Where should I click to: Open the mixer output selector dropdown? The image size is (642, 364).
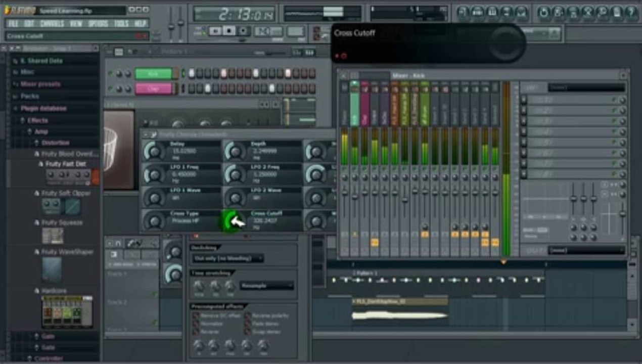click(x=586, y=250)
